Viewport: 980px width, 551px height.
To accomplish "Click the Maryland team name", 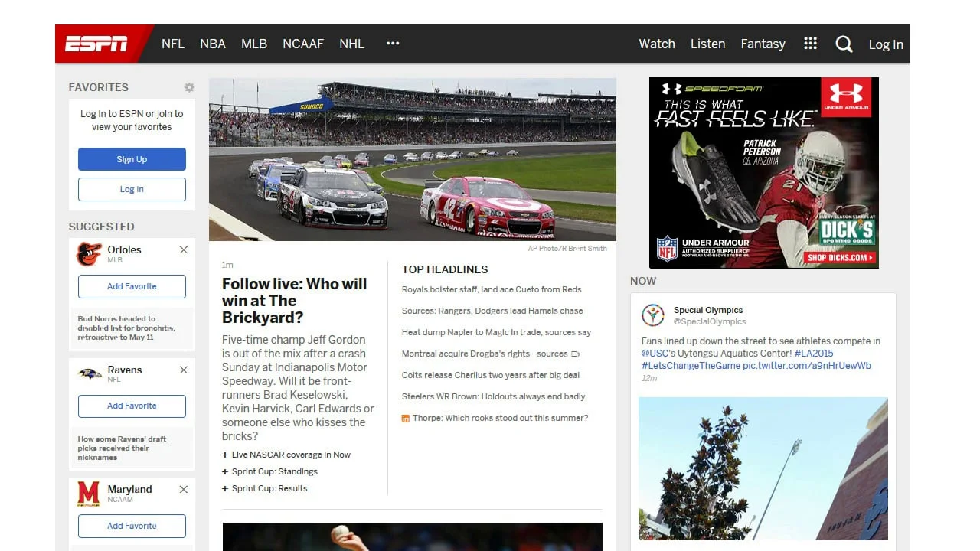I will [129, 489].
